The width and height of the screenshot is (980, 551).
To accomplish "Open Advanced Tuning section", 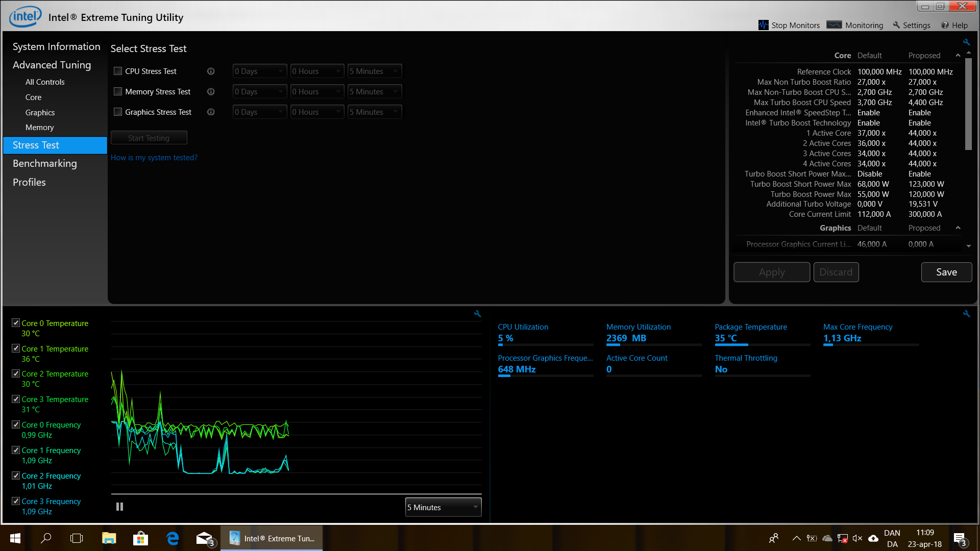I will click(52, 65).
